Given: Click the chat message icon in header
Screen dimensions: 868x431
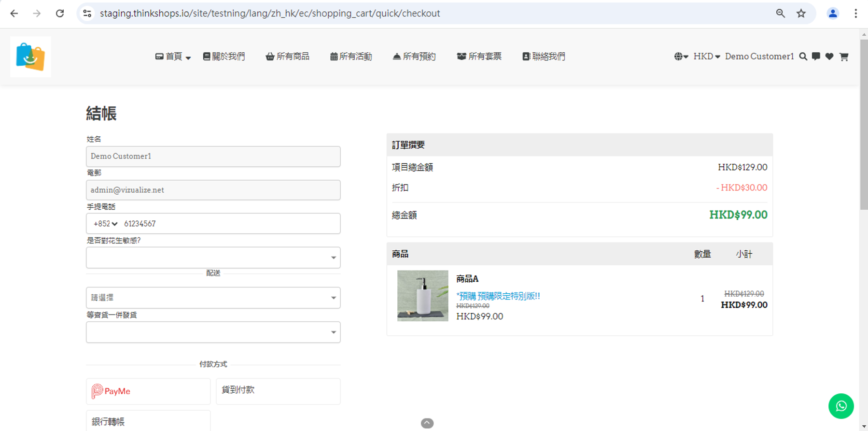Looking at the screenshot, I should click(816, 57).
